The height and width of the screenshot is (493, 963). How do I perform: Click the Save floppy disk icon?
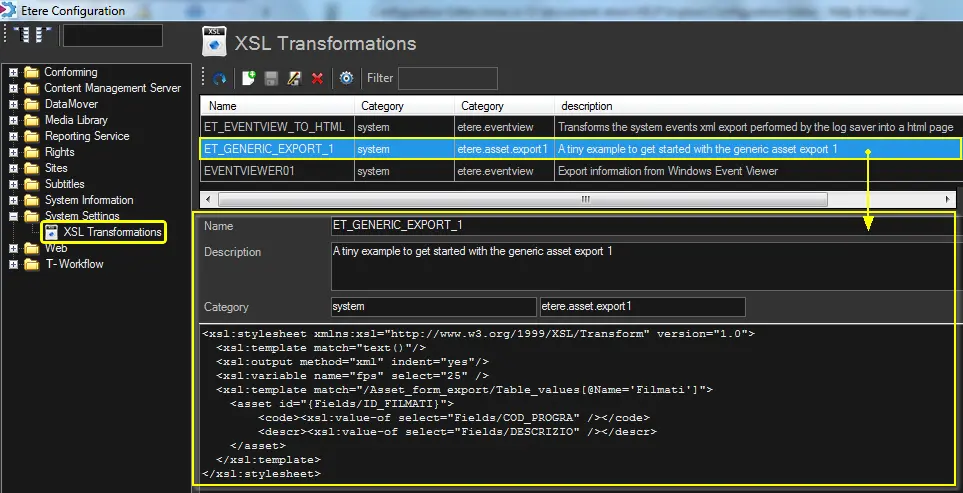271,78
